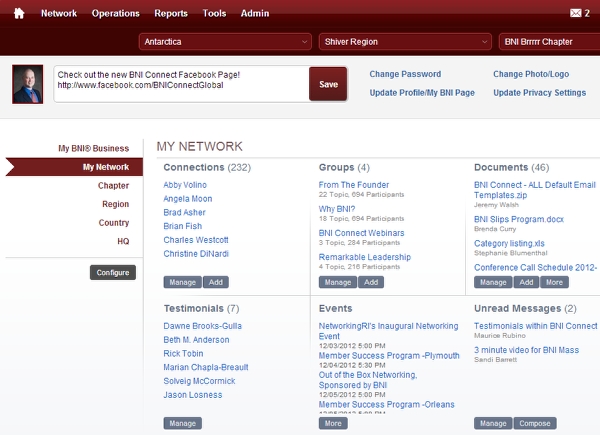Click inside the status message text box
This screenshot has width=600, height=435.
[x=180, y=85]
